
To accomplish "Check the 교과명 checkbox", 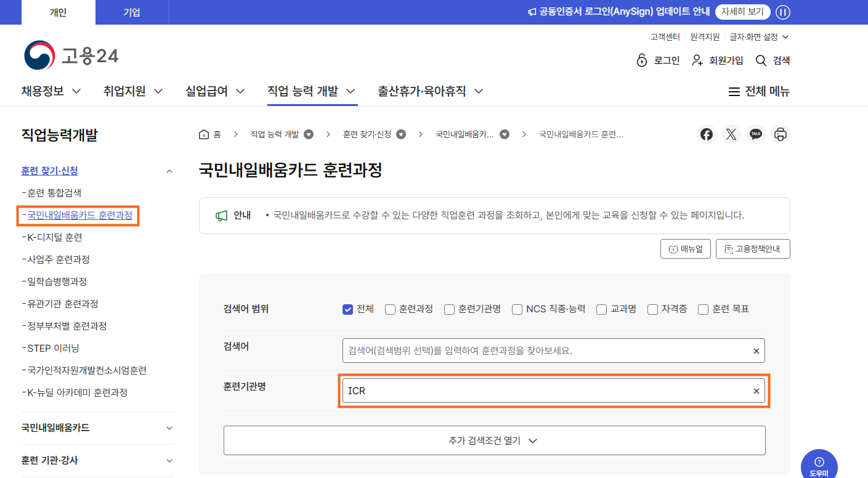I will 601,309.
